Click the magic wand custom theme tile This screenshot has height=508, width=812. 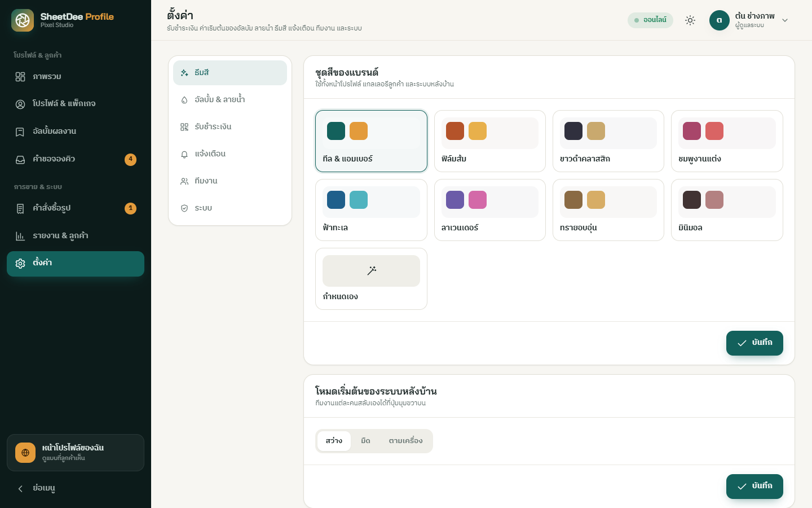[x=371, y=279]
